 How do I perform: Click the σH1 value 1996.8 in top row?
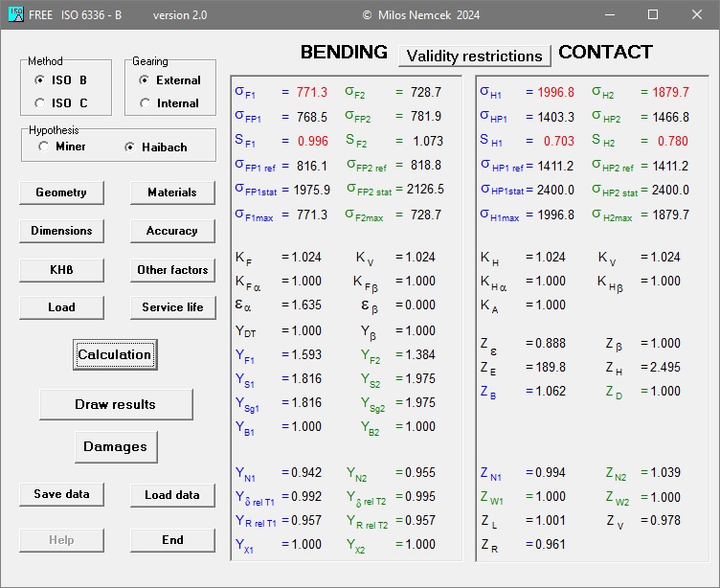point(555,92)
